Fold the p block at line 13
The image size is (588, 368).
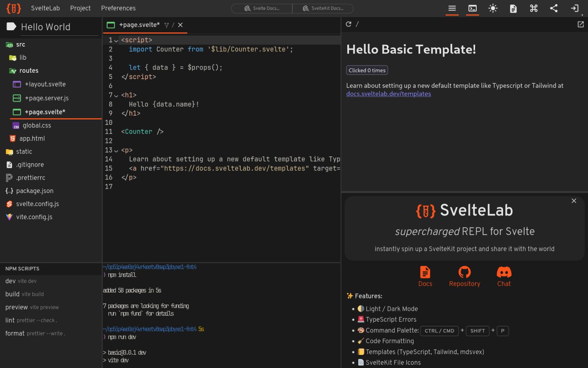point(116,151)
